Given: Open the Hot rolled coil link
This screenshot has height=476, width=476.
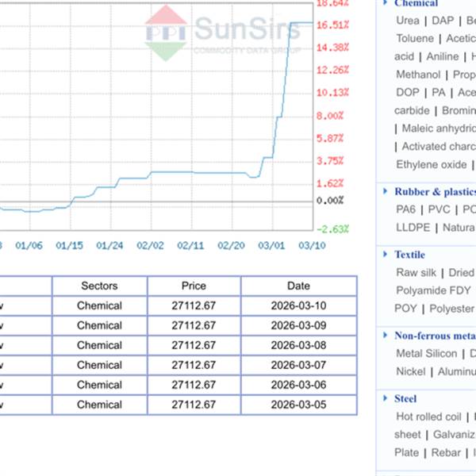Looking at the screenshot, I should [x=428, y=416].
